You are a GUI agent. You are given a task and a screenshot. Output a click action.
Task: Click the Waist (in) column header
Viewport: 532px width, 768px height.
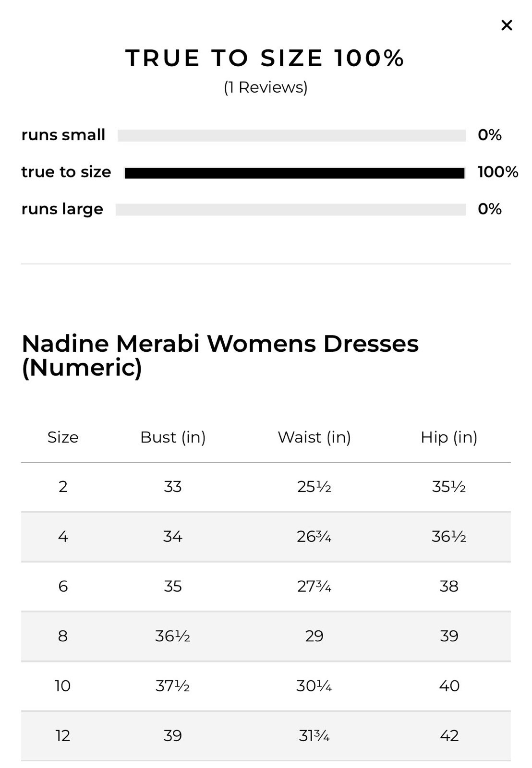314,437
